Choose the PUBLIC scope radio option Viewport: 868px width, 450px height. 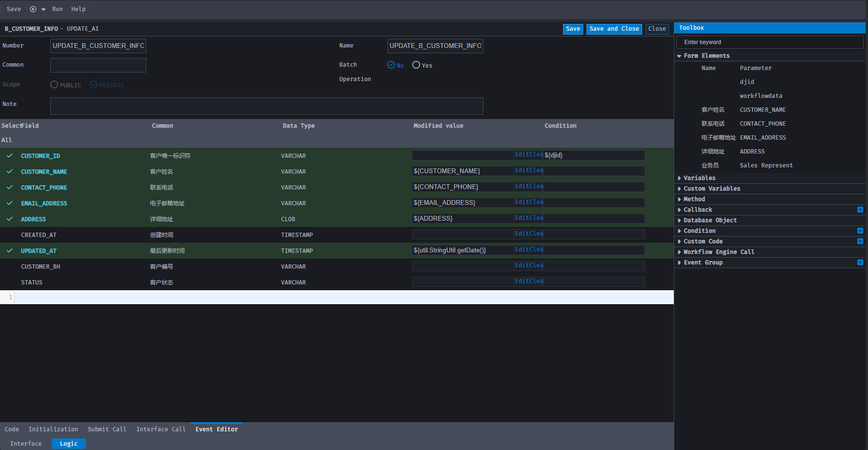54,85
